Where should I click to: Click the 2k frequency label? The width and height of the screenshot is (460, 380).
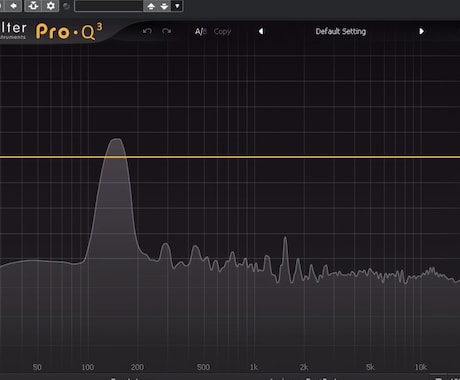[304, 367]
